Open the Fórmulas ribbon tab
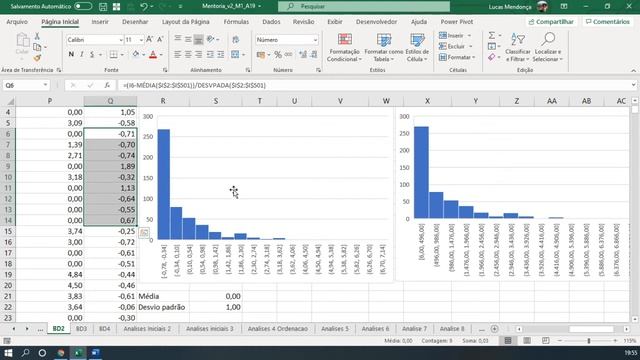Screen dimensions: 640x360 coord(236,22)
